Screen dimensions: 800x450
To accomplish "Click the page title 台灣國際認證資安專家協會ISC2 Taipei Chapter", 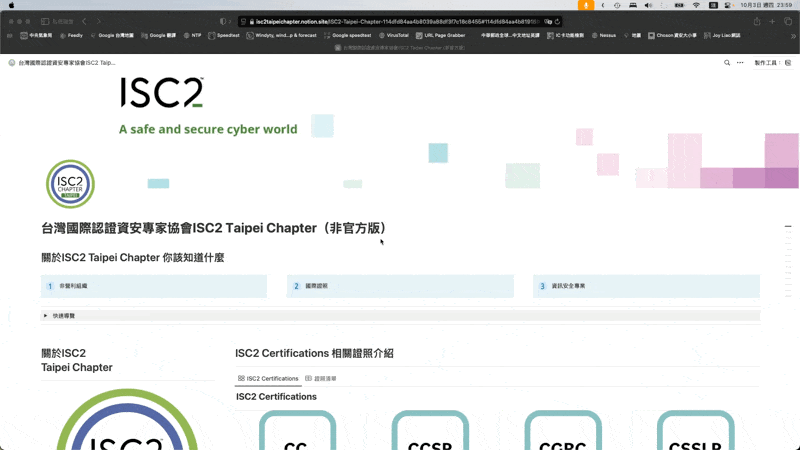I will coord(214,228).
